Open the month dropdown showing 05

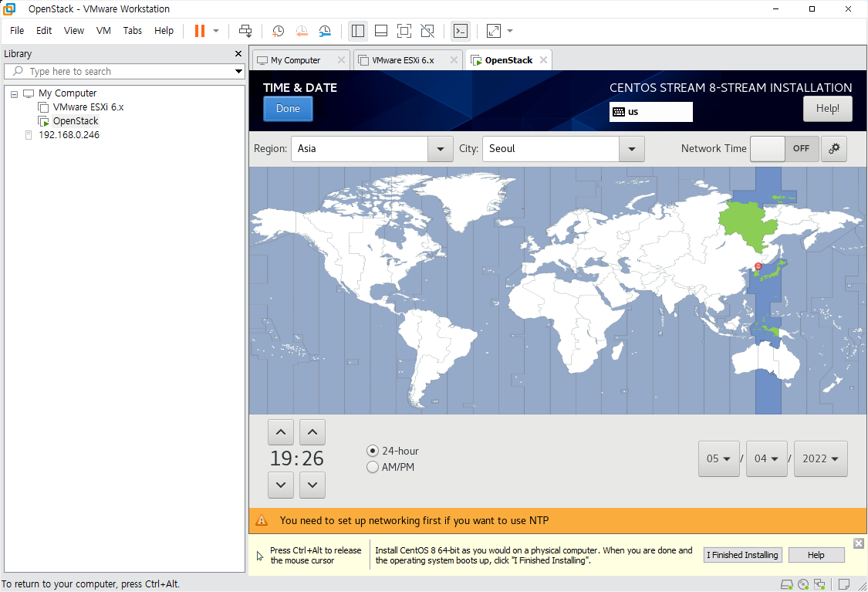point(718,458)
